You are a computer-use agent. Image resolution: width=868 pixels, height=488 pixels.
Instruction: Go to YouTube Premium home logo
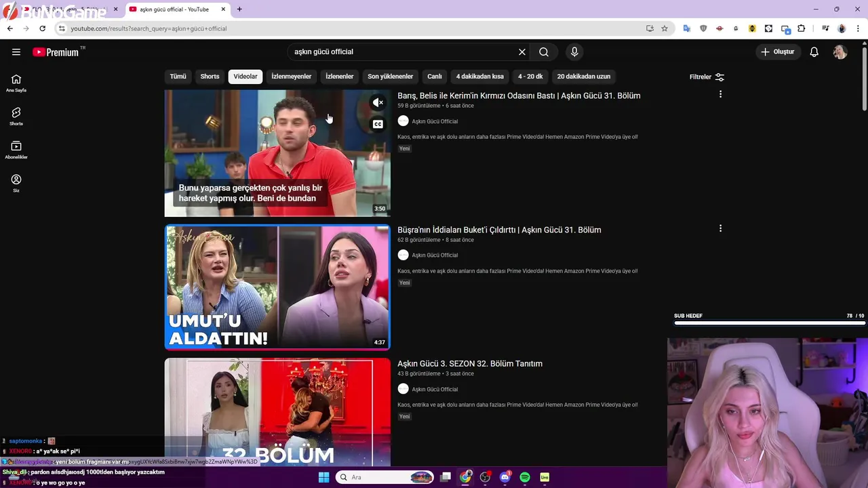(56, 52)
